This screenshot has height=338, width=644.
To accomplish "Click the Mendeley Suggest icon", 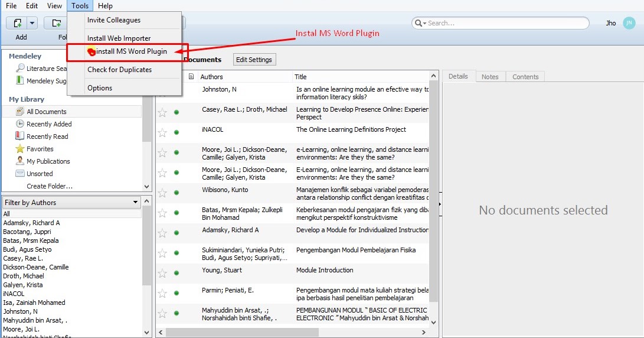I will pos(19,80).
